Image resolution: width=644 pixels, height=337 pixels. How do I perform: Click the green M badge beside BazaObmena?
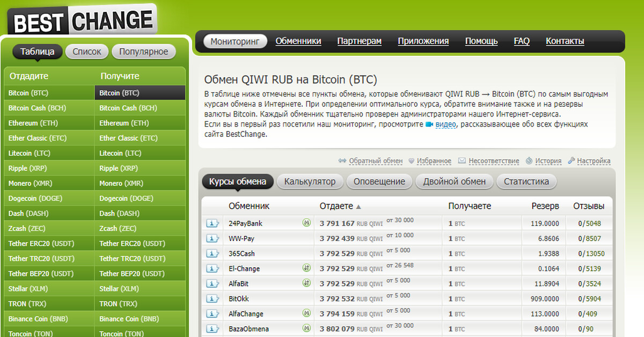tap(306, 328)
